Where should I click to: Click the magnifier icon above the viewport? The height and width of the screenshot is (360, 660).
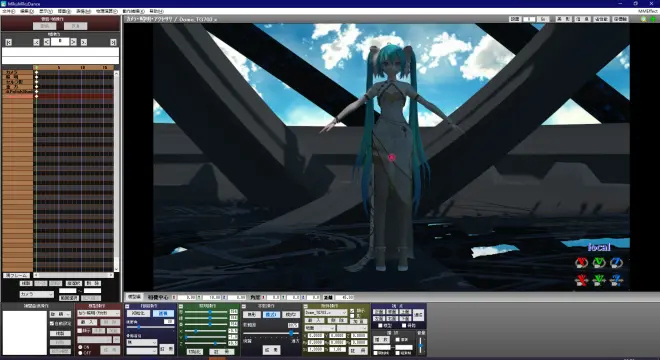(643, 19)
